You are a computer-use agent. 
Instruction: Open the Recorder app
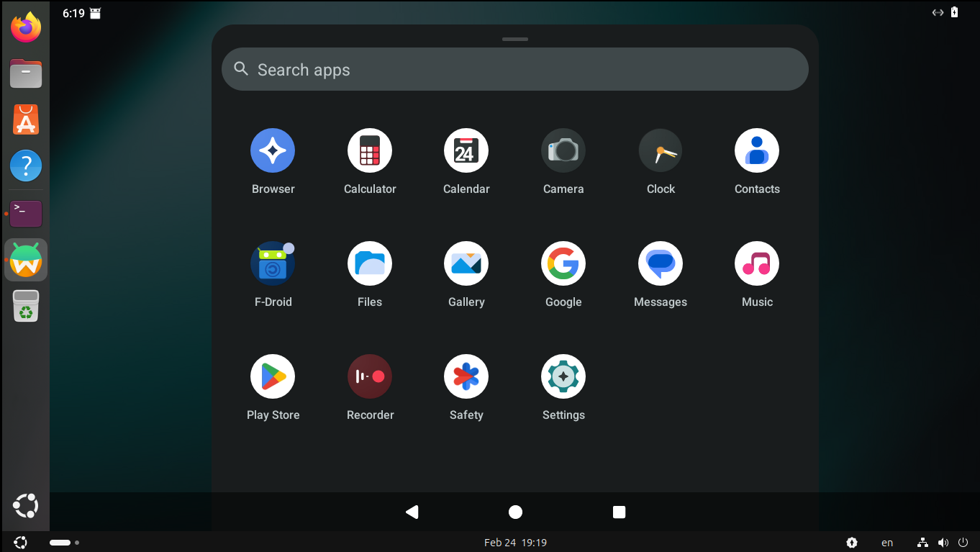pyautogui.click(x=370, y=376)
